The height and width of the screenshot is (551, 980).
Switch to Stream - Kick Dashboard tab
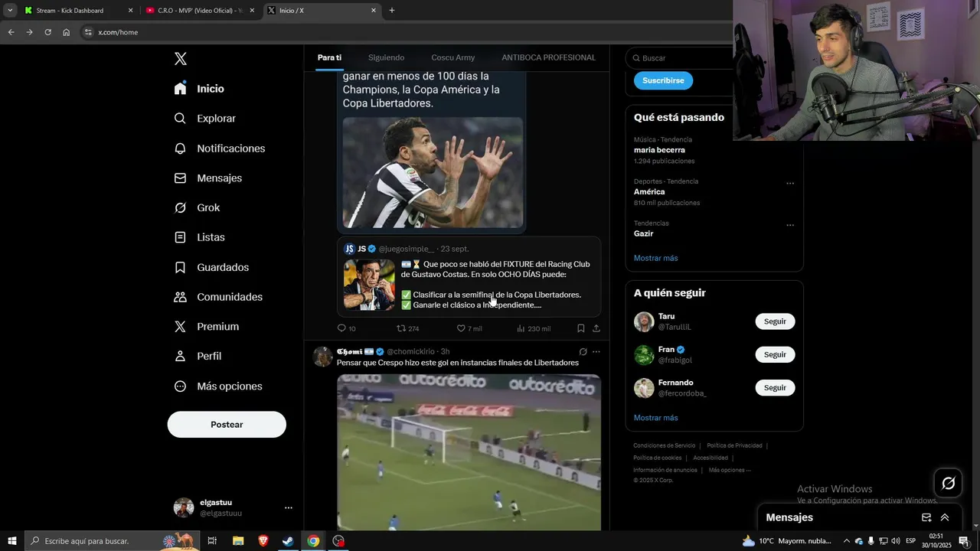(x=77, y=11)
